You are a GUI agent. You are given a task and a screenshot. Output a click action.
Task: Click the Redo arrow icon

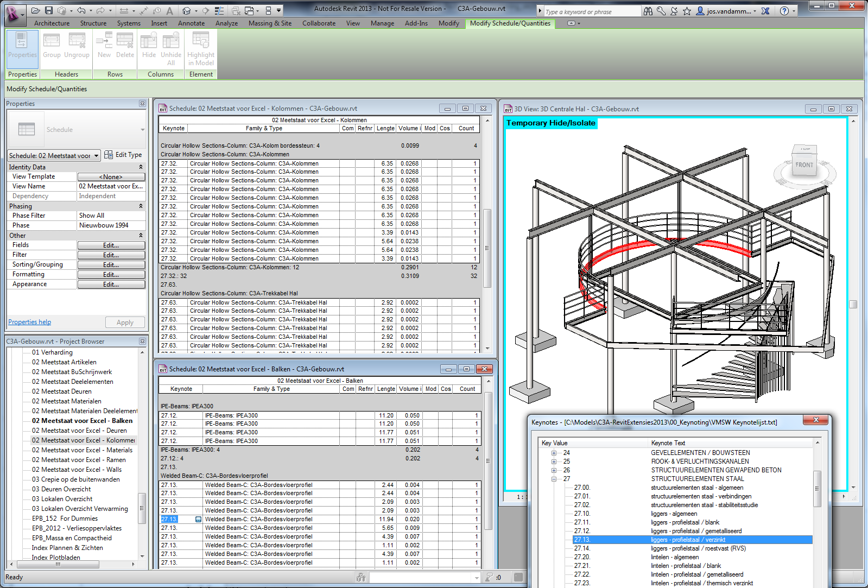[100, 10]
